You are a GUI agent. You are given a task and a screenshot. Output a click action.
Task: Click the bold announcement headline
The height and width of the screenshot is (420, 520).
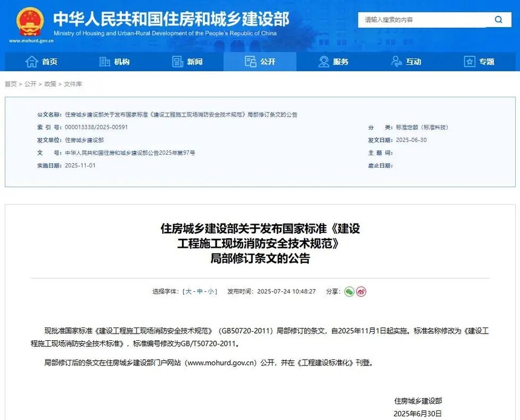click(x=260, y=244)
